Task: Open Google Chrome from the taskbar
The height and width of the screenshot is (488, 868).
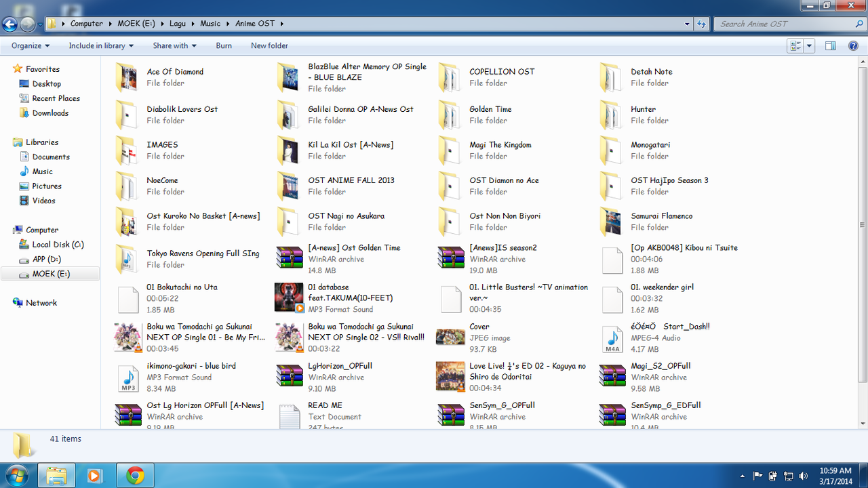Action: (x=136, y=476)
